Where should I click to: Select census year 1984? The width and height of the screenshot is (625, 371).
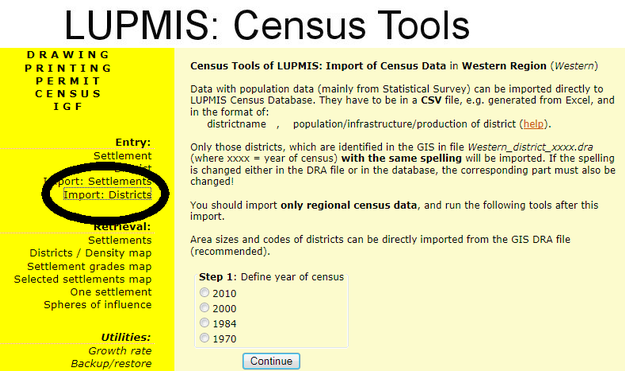coord(204,323)
